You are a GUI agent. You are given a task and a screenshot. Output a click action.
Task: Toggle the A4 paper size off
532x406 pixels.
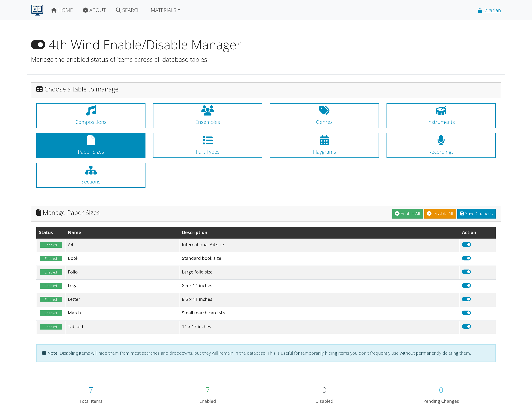tap(466, 244)
